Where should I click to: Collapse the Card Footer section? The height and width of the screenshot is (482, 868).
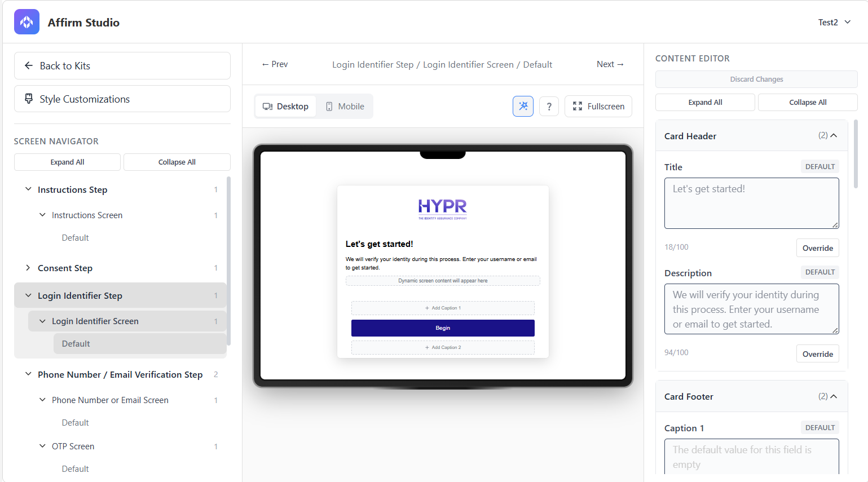(x=833, y=396)
